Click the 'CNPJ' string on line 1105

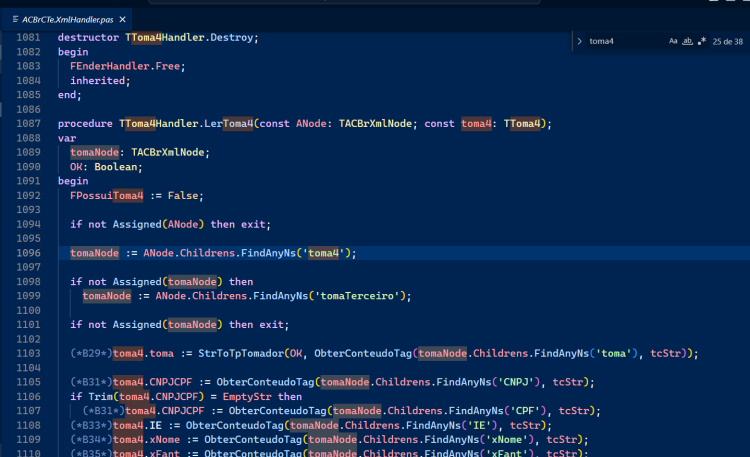click(516, 382)
